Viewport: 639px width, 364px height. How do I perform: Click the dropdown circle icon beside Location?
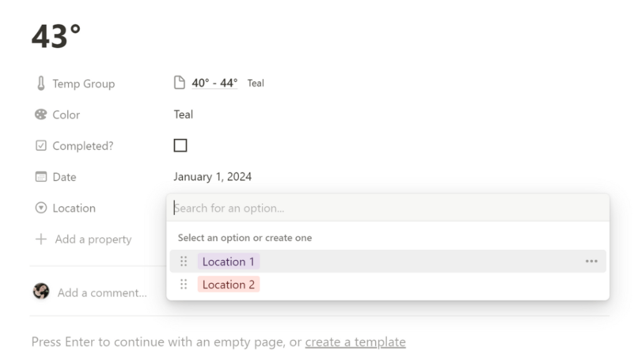coord(41,208)
